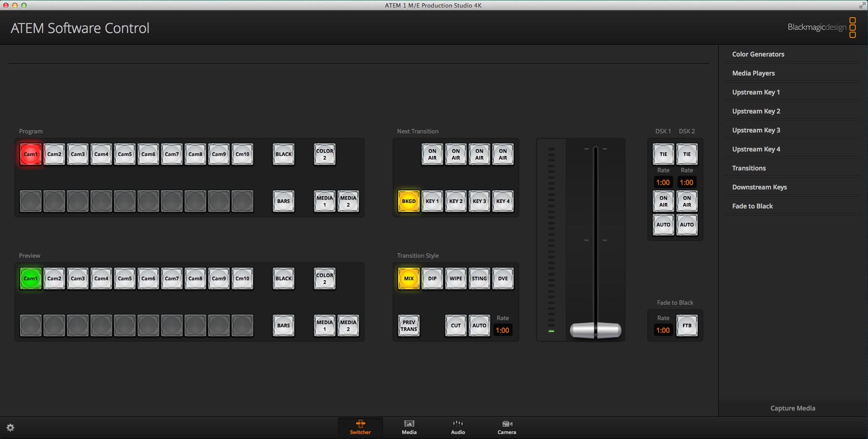The height and width of the screenshot is (439, 868).
Task: Click the DSK 1 AUTO button
Action: [664, 225]
